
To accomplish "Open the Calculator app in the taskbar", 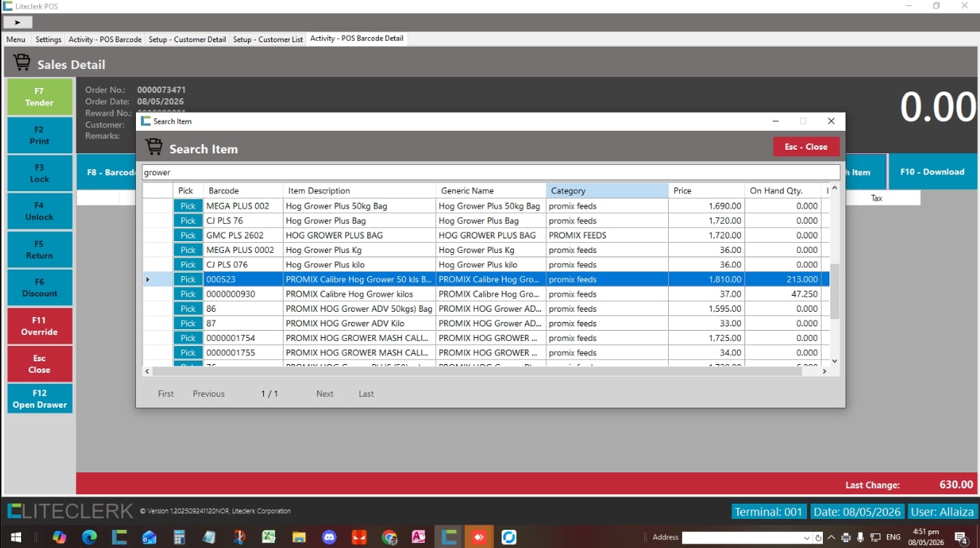I will click(179, 537).
